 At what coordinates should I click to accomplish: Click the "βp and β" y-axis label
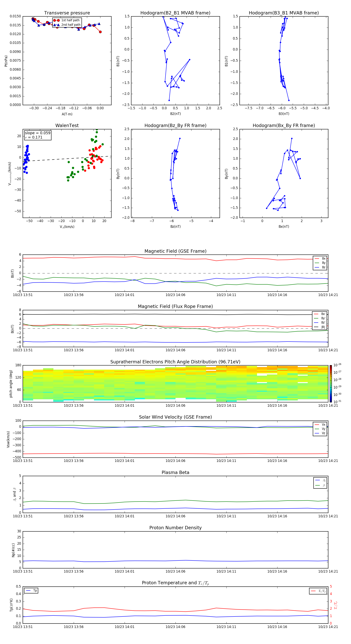[x=14, y=494]
